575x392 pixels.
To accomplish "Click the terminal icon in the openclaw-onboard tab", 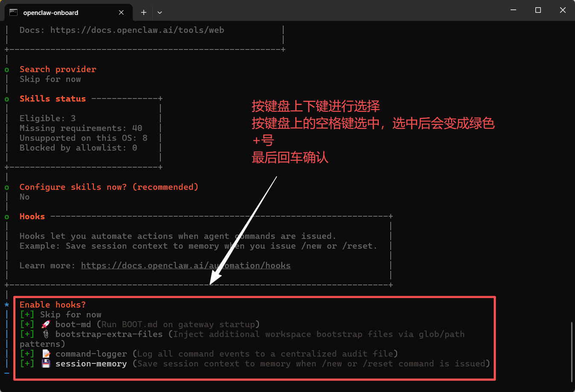I will 14,12.
